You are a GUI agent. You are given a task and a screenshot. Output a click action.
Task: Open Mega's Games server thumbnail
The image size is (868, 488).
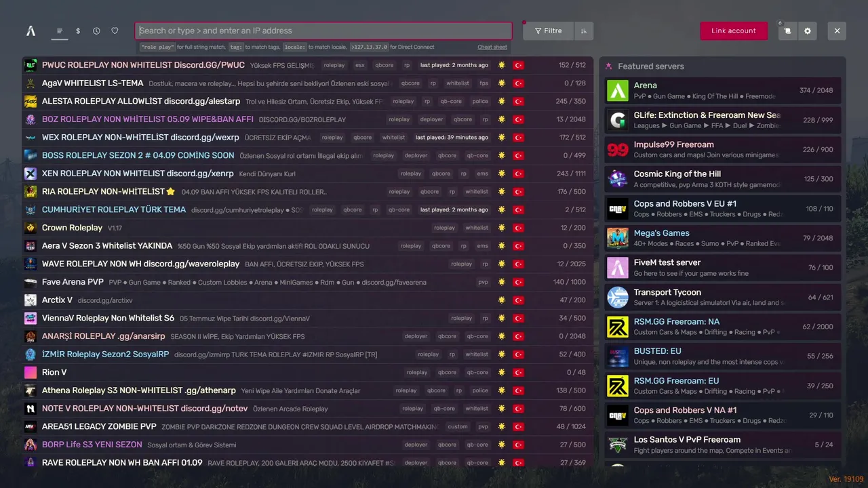click(618, 238)
